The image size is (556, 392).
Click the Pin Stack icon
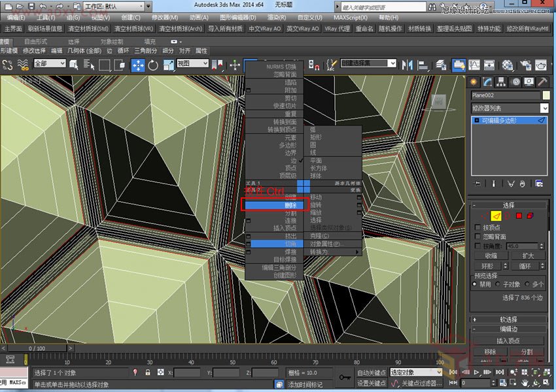pos(478,184)
